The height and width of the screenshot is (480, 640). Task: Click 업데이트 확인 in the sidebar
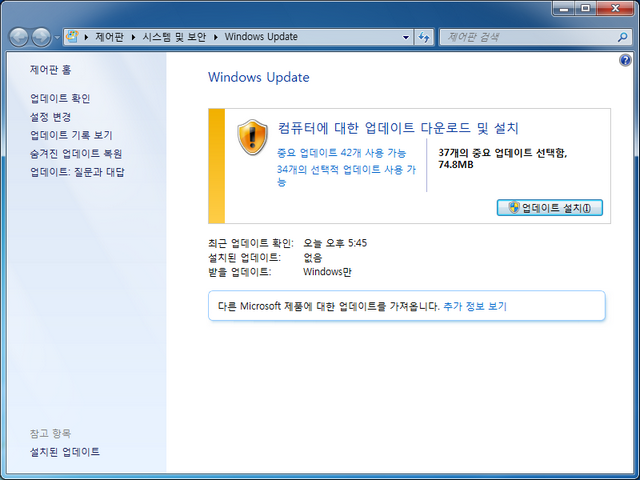pyautogui.click(x=60, y=98)
